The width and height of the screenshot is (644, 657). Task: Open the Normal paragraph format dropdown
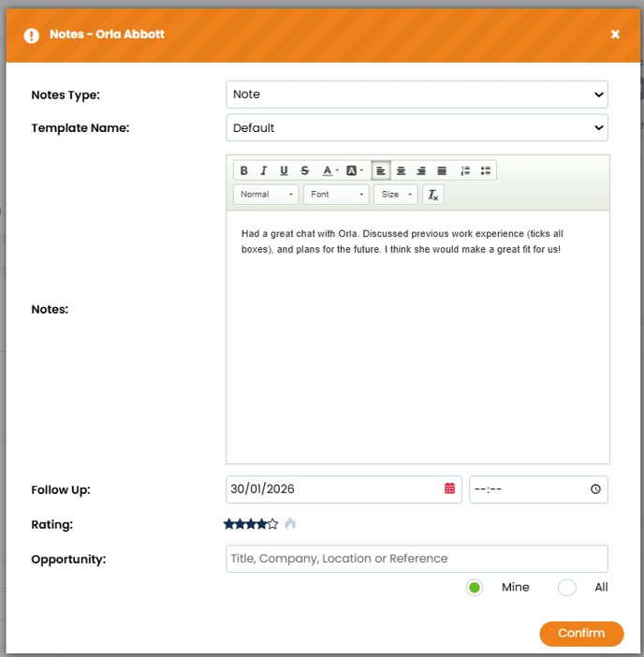coord(266,195)
